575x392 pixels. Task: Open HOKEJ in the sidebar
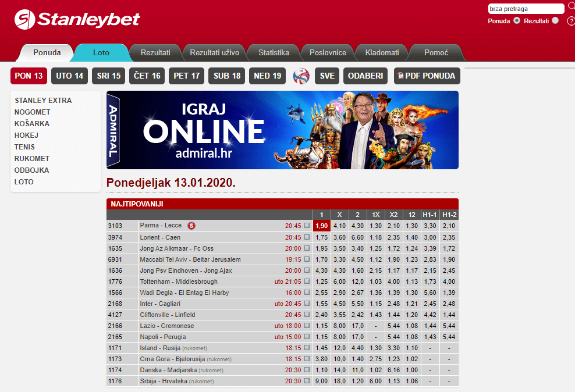(x=26, y=136)
